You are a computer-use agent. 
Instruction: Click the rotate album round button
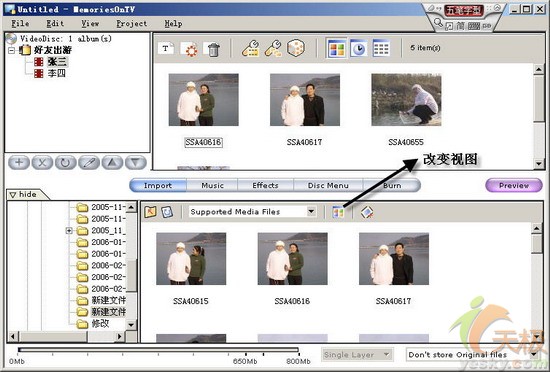(66, 163)
